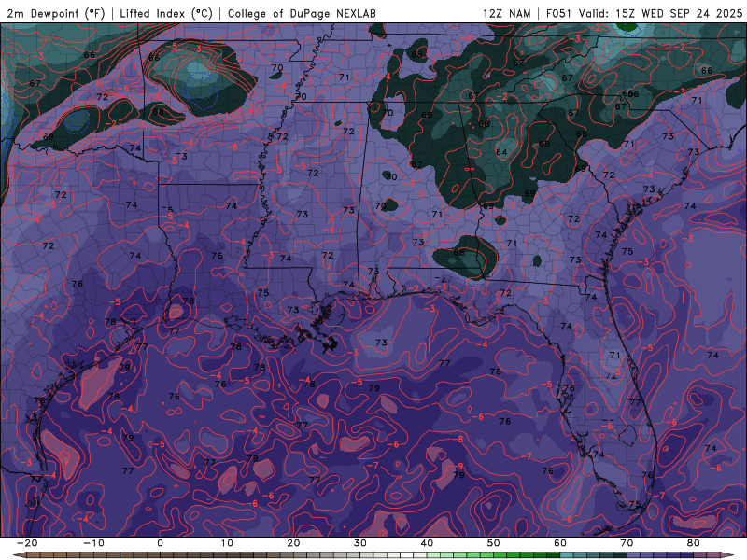Click the -9 lifted index contour label
747x560 pixels.
click(x=458, y=466)
